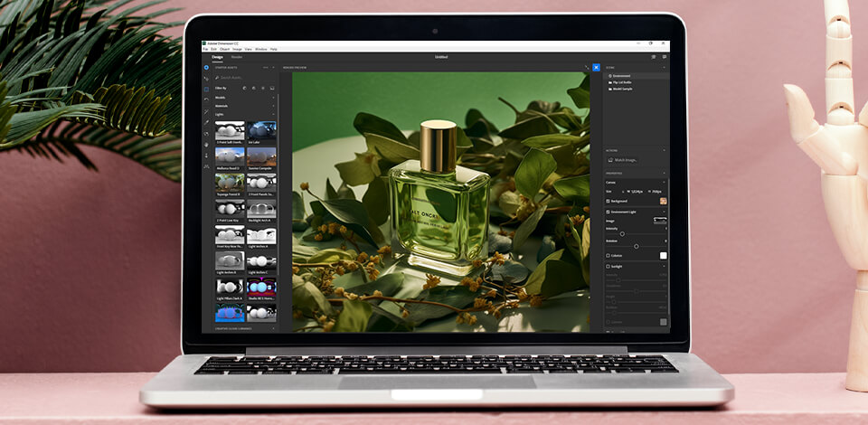Collapse the Environment Light section chevron
The image size is (868, 425).
[x=665, y=212]
